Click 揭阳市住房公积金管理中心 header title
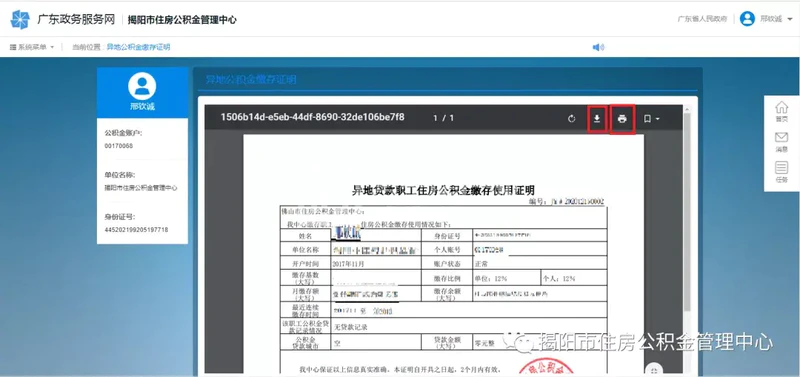The height and width of the screenshot is (377, 800). tap(182, 20)
